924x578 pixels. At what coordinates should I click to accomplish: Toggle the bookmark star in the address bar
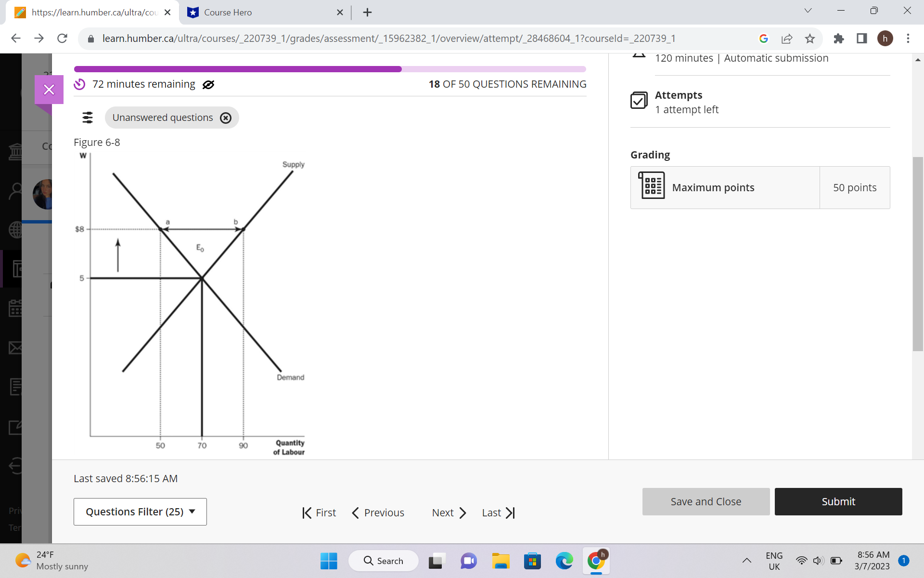[x=810, y=39]
